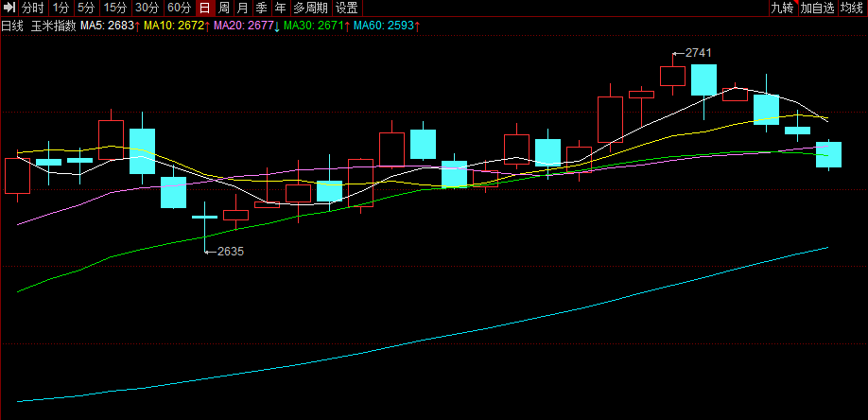Select the 1分 period tab
This screenshot has width=868, height=420.
61,8
